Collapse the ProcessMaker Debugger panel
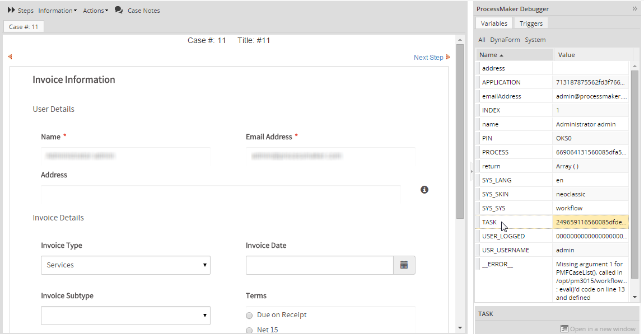This screenshot has height=334, width=644. 634,9
